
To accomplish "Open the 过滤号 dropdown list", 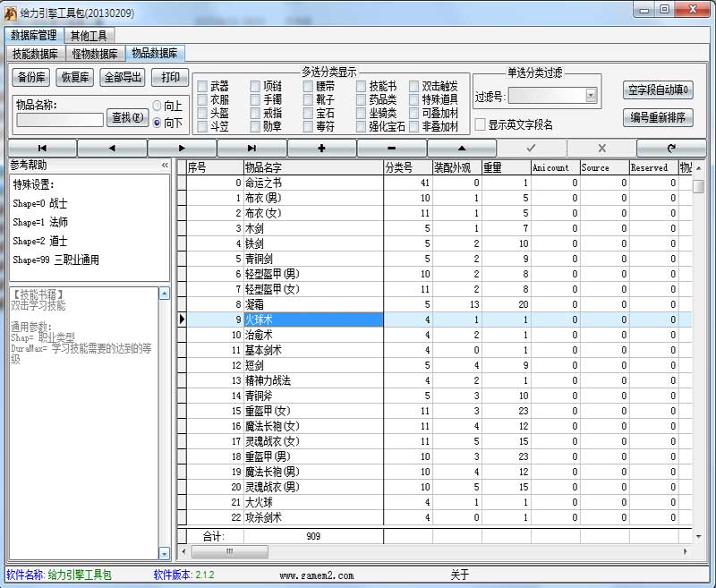I will [x=591, y=95].
